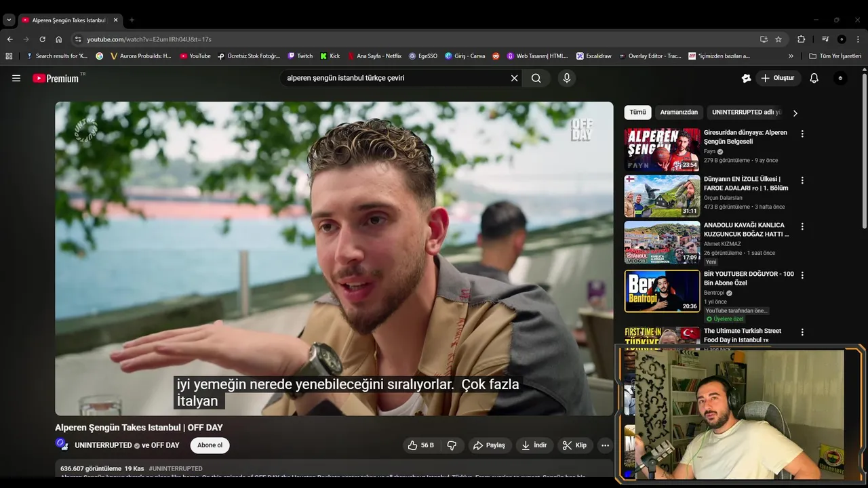Screen dimensions: 868x488
Task: Open The Ultimate Turkish Street Food title
Action: (743, 335)
